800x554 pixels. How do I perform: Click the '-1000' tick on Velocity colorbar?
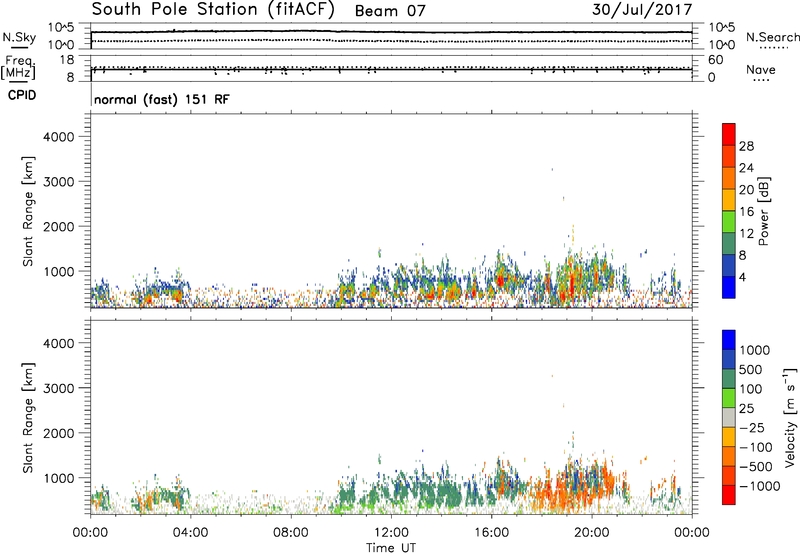[759, 486]
